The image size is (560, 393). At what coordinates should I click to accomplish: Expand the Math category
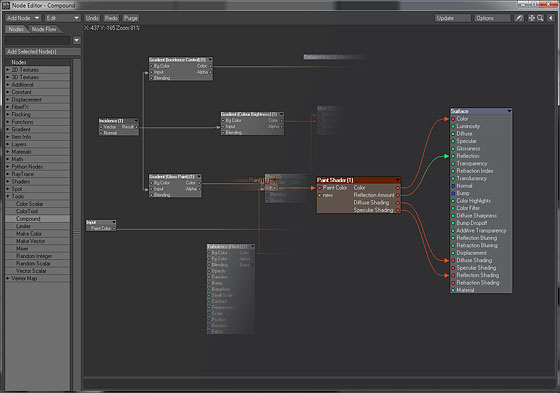8,159
